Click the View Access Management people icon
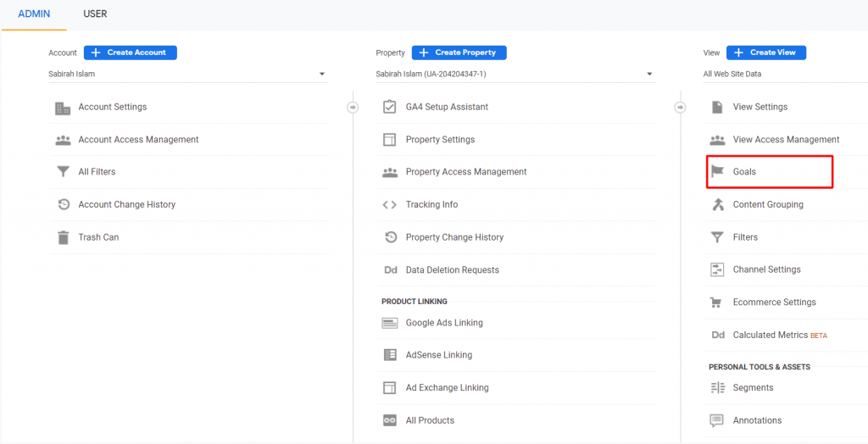Viewport: 868px width, 444px height. [x=717, y=140]
